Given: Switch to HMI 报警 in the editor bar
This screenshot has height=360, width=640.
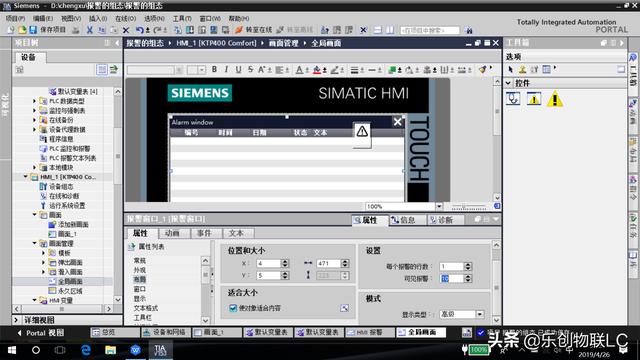Looking at the screenshot, I should pos(370,333).
